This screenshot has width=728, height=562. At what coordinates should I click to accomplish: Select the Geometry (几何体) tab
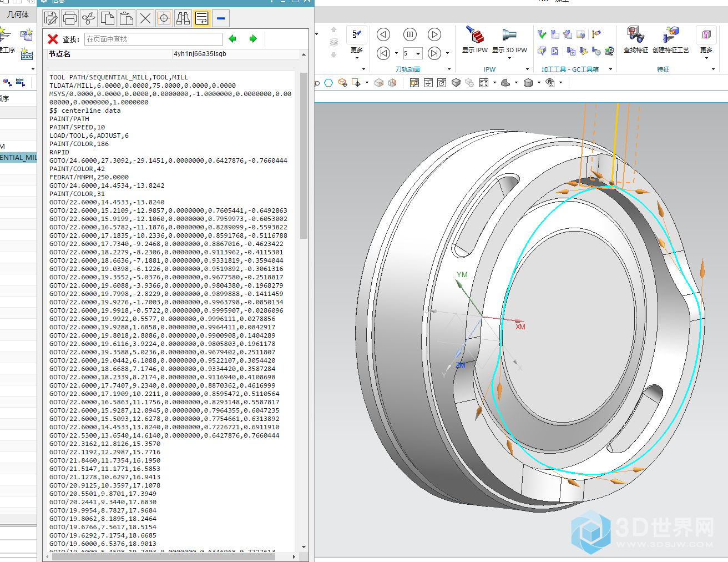coord(18,15)
